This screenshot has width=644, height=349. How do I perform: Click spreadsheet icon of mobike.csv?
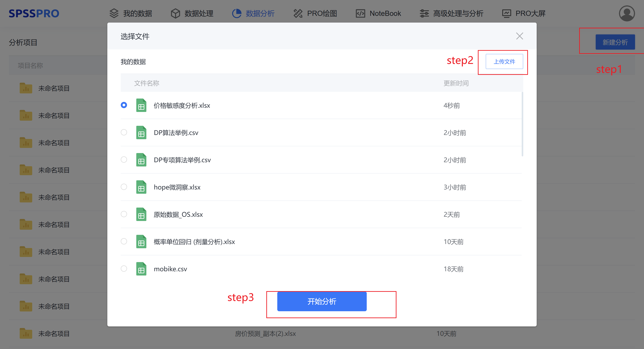tap(141, 269)
